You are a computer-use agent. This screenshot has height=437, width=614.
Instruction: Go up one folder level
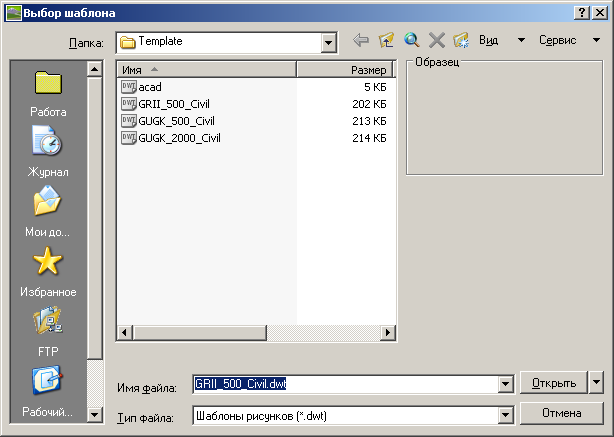click(386, 40)
